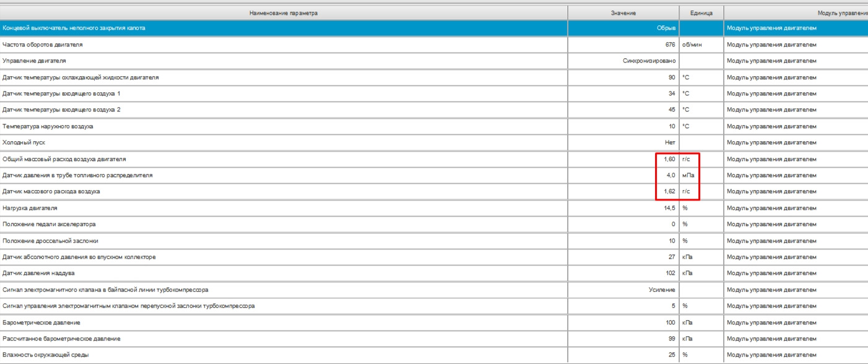Select 'Датчик температуры входящего воздуха 2' name
Viewport: 868px width, 364px height.
pos(61,110)
